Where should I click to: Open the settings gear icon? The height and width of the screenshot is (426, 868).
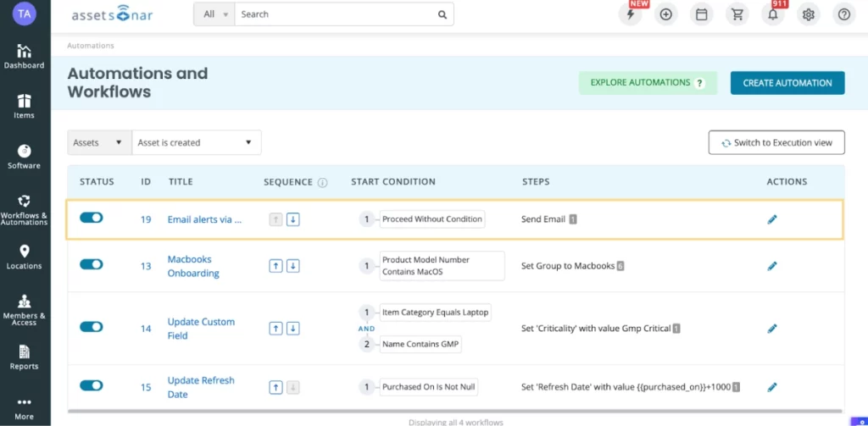pos(808,14)
